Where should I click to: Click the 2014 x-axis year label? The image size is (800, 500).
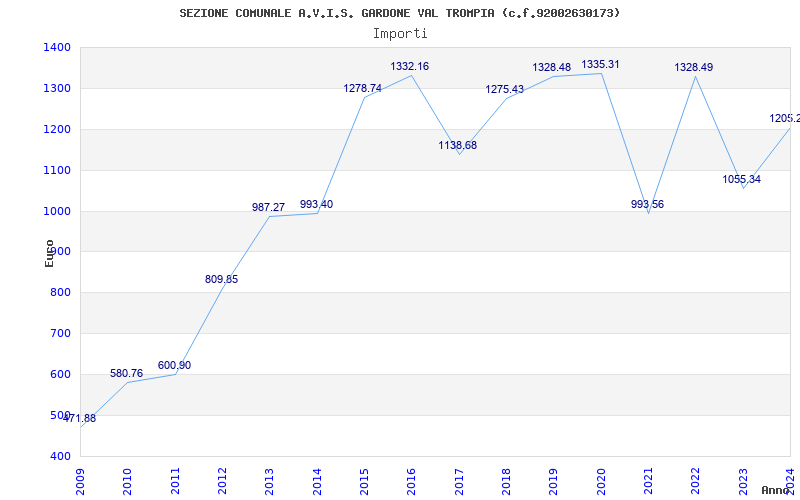coord(317,482)
